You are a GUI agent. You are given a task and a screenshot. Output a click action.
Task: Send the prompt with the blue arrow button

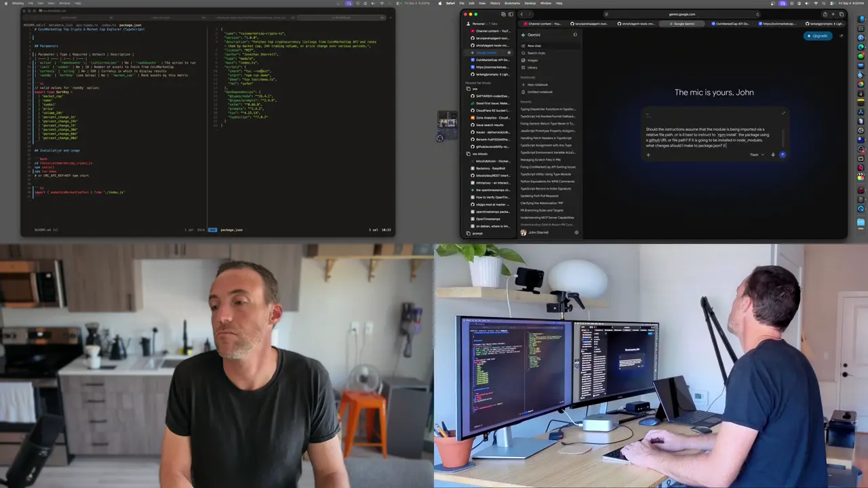tap(782, 155)
